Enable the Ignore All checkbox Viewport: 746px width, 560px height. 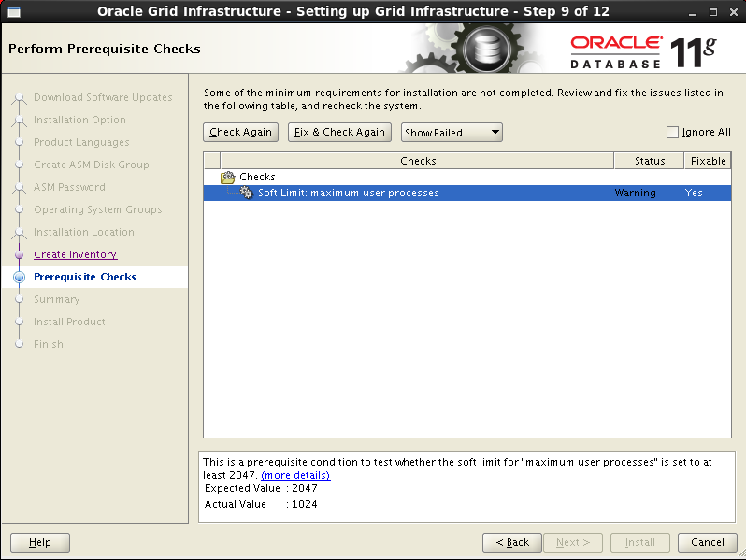coord(672,132)
